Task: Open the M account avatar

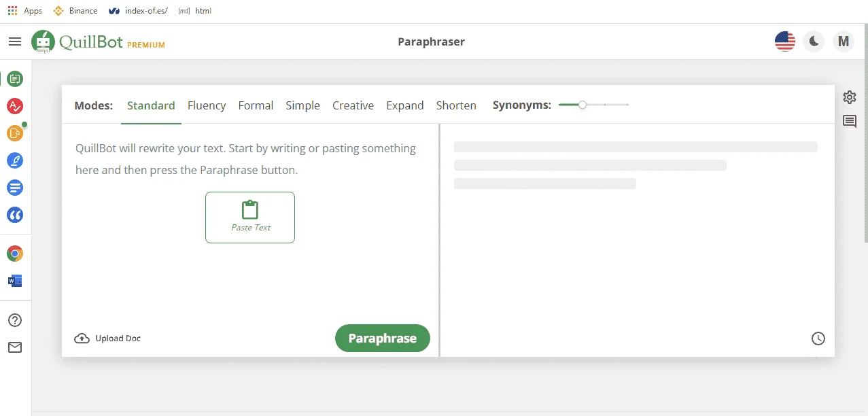Action: tap(844, 41)
